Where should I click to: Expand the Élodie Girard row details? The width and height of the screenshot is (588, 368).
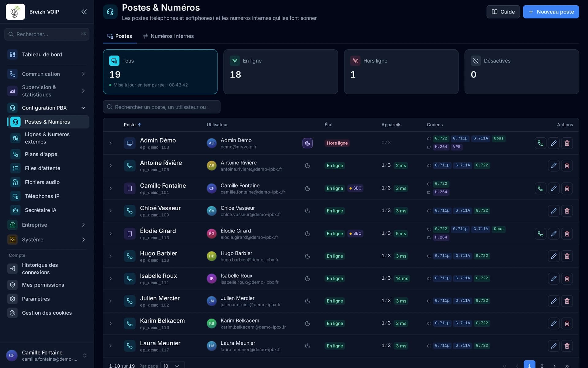point(111,234)
